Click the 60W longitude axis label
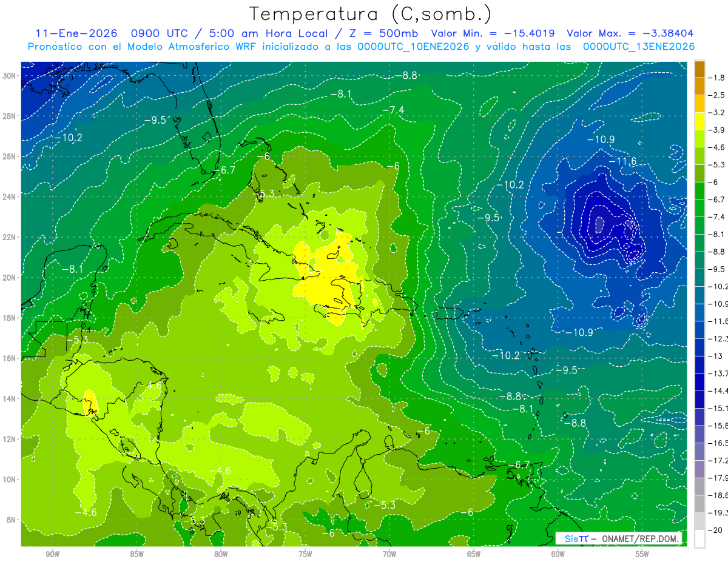Viewport: 728px width, 562px height. click(x=558, y=554)
